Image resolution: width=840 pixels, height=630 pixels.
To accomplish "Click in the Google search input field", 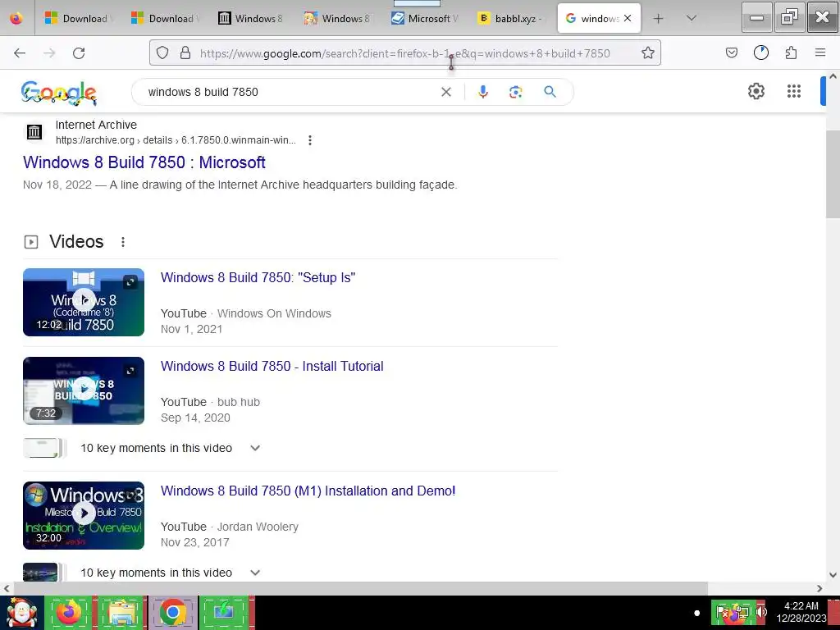I will point(290,92).
